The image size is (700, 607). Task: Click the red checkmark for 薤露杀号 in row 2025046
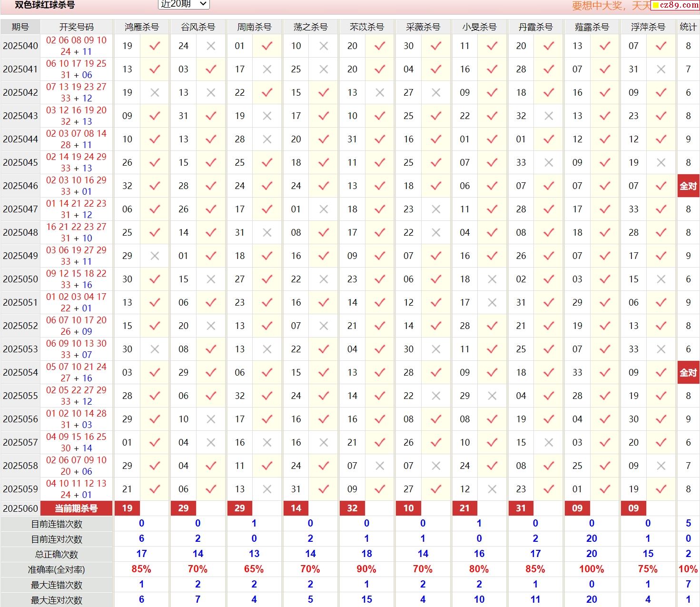605,186
